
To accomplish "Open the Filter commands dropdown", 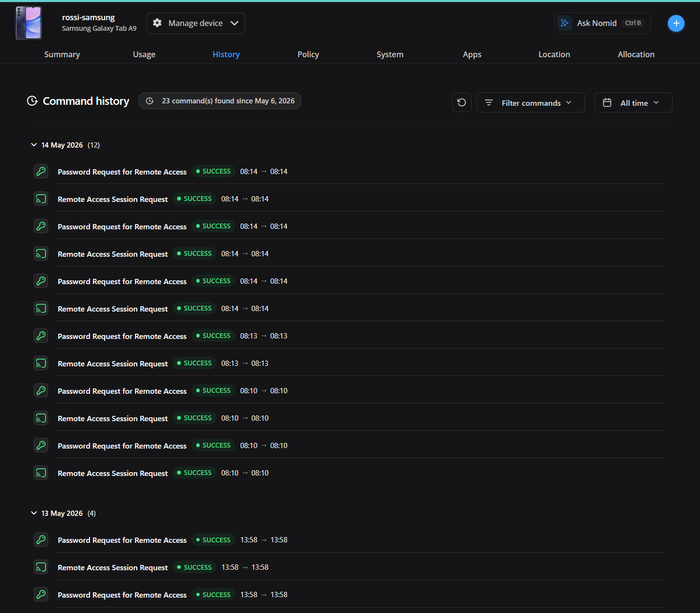I will click(530, 102).
